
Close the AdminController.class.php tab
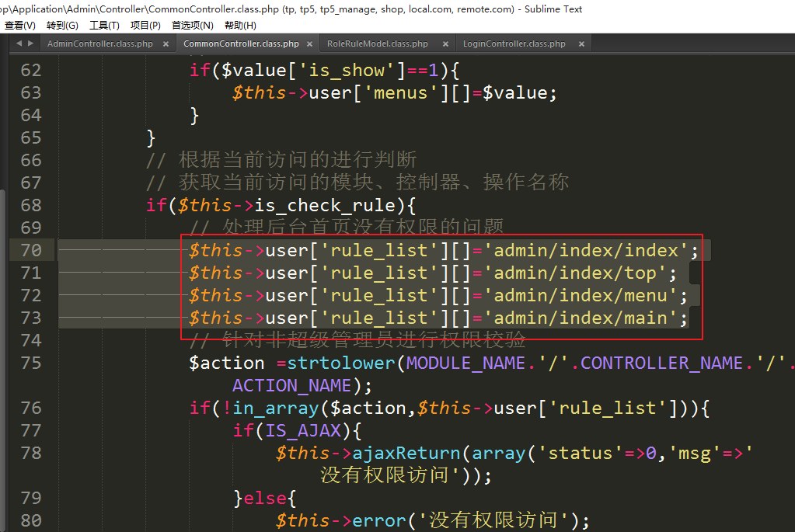click(165, 44)
